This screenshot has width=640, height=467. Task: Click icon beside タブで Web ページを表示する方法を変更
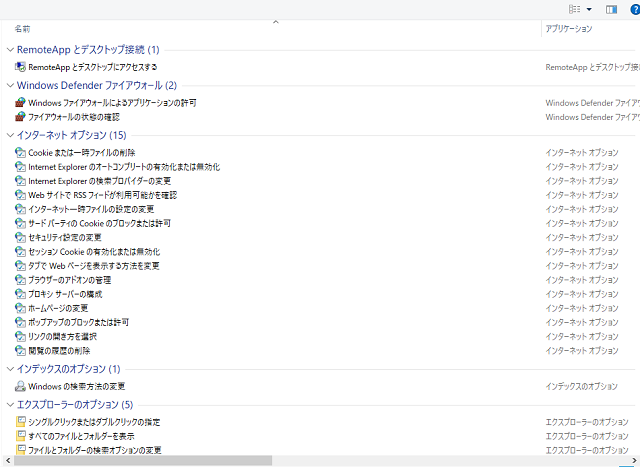[20, 266]
